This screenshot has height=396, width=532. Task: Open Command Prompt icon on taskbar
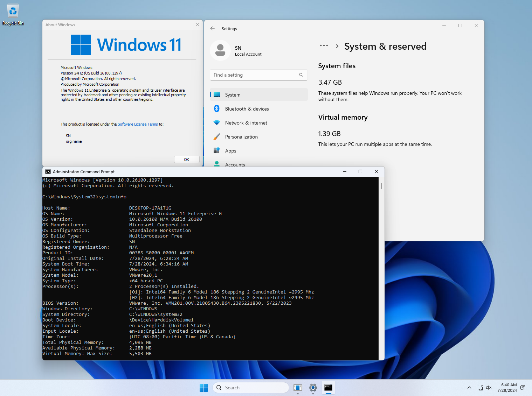(x=328, y=388)
